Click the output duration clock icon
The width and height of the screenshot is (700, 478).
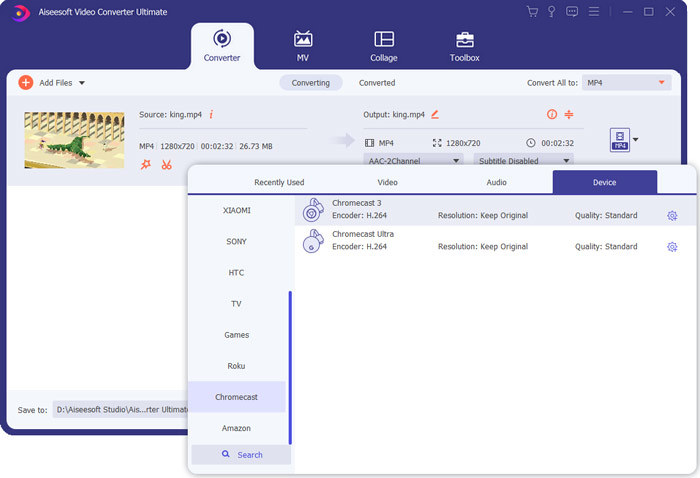pyautogui.click(x=530, y=143)
